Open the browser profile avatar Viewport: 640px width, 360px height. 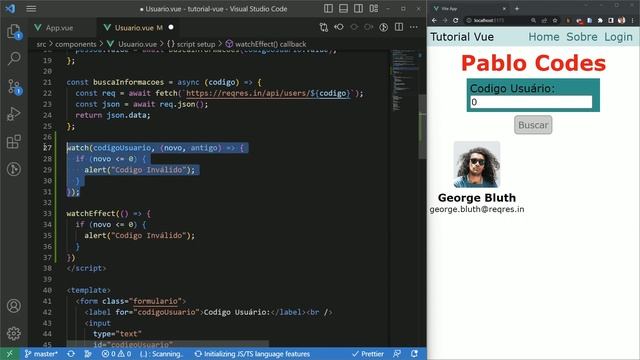click(x=621, y=20)
